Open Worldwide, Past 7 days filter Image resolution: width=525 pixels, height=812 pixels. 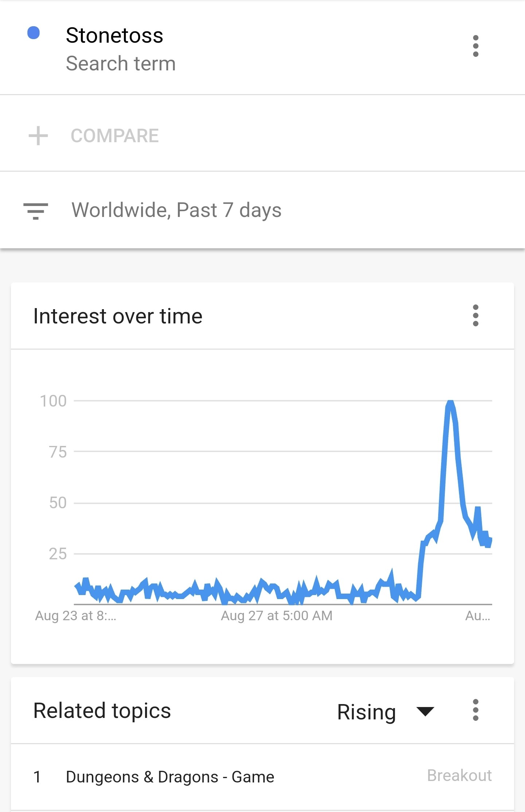pos(176,210)
